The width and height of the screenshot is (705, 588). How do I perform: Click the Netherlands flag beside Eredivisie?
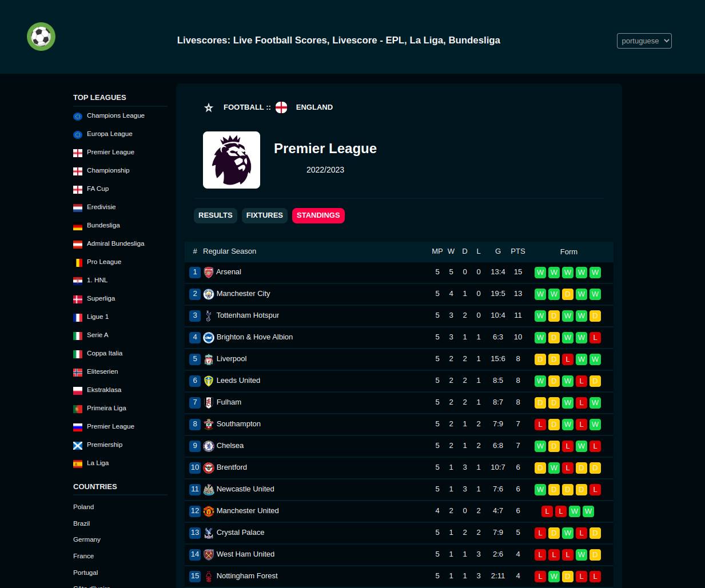78,208
